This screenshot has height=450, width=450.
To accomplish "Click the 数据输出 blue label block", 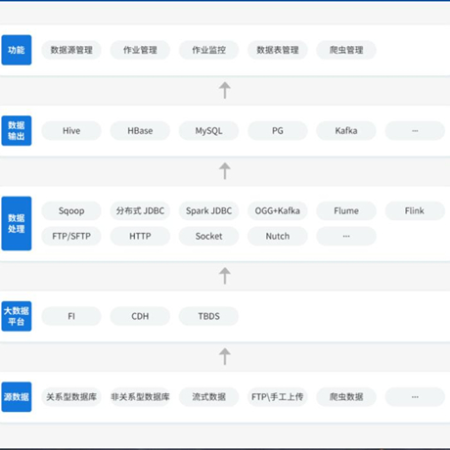I will [x=16, y=131].
